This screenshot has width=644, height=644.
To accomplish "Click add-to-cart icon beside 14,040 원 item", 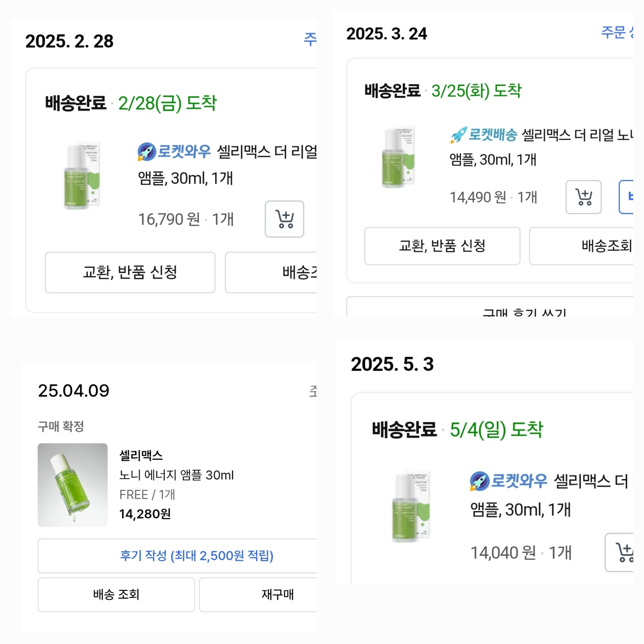I will tap(622, 552).
